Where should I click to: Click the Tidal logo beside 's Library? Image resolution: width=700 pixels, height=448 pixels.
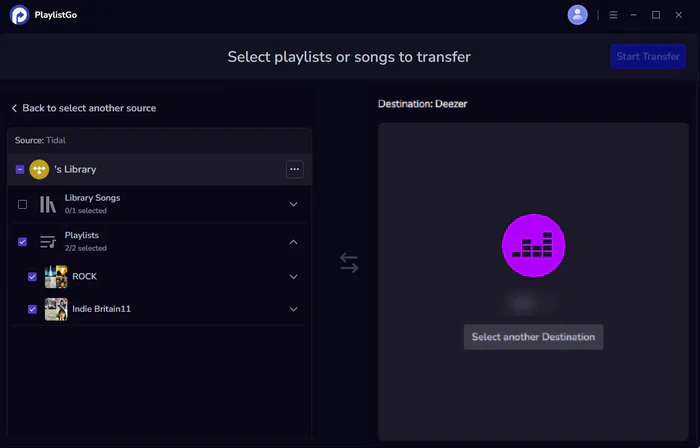click(x=39, y=170)
